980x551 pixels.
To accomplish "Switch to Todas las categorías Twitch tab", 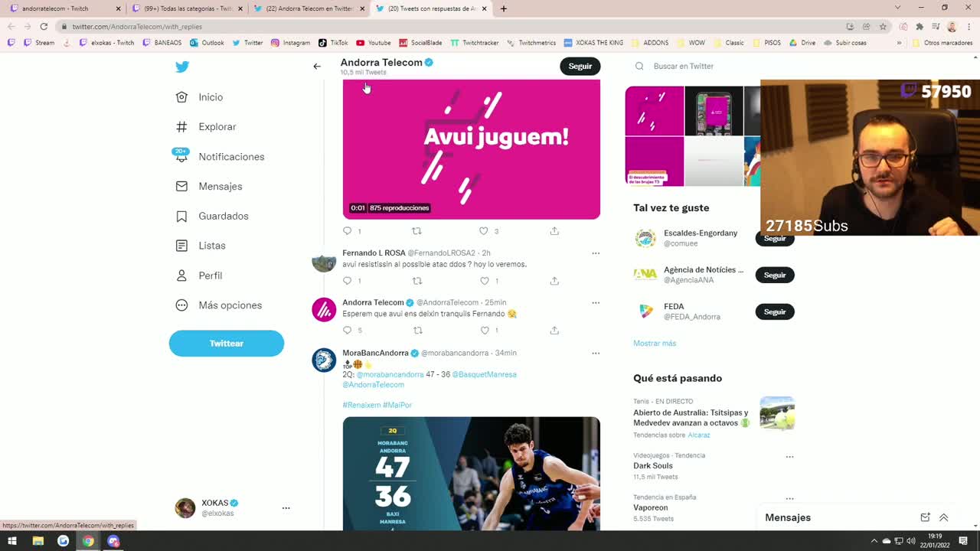I will point(188,8).
